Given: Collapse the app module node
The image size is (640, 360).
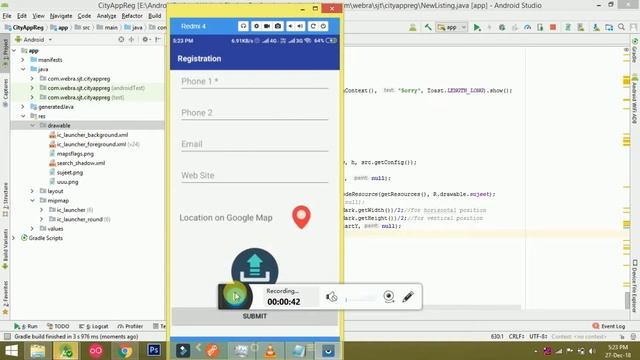Looking at the screenshot, I should coord(14,51).
